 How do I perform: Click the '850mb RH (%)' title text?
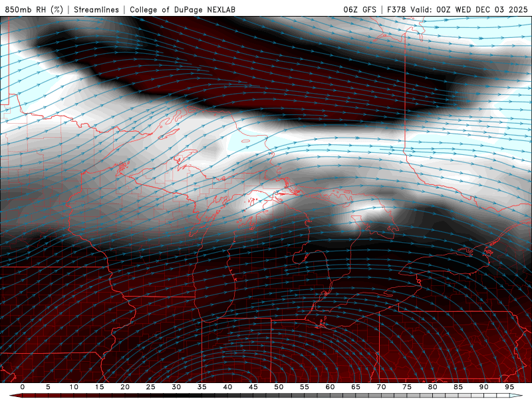(x=34, y=10)
